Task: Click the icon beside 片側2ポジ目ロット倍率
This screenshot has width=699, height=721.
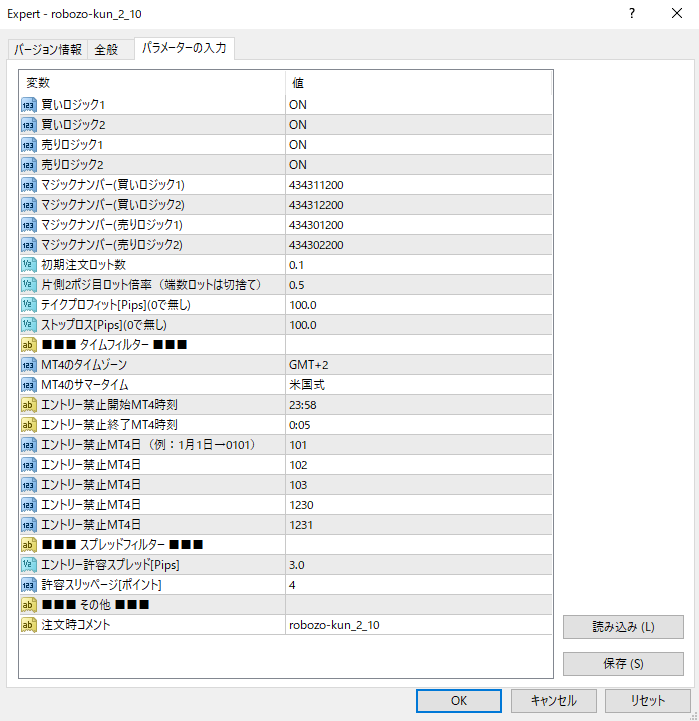Action: tap(29, 285)
